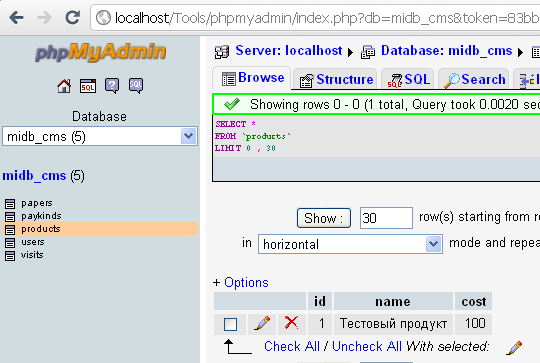
Task: Open the SQL tab
Action: point(409,80)
